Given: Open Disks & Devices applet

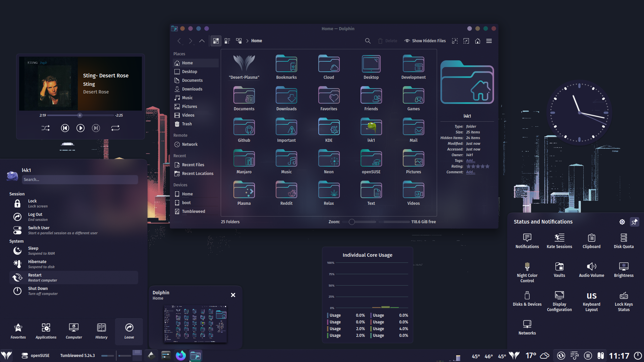Looking at the screenshot, I should coord(527,299).
